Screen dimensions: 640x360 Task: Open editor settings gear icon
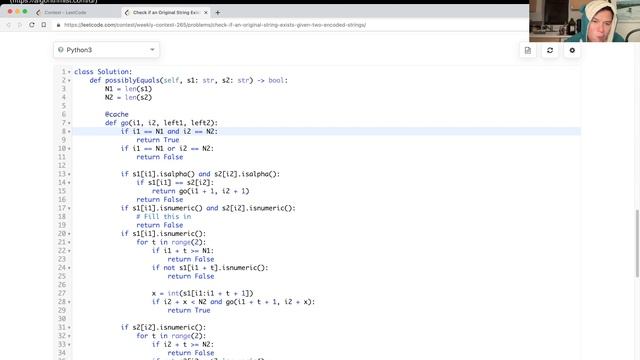[572, 50]
